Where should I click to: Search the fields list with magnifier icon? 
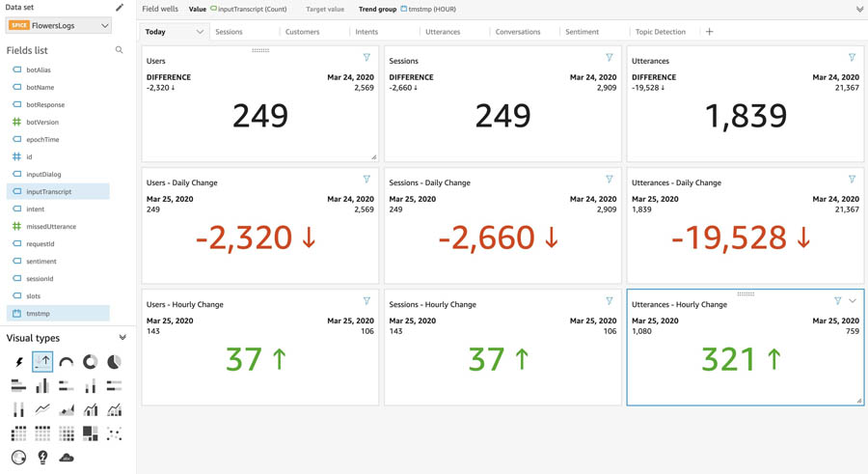click(120, 50)
